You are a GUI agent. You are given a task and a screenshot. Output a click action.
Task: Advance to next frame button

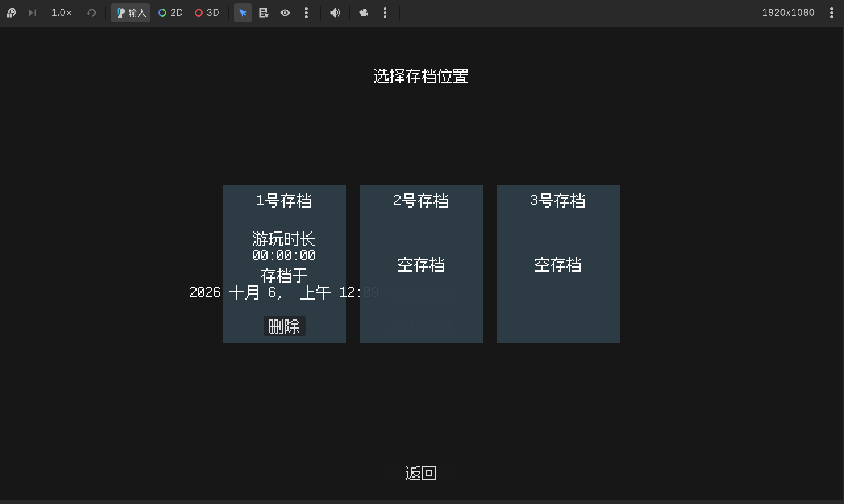pos(32,13)
